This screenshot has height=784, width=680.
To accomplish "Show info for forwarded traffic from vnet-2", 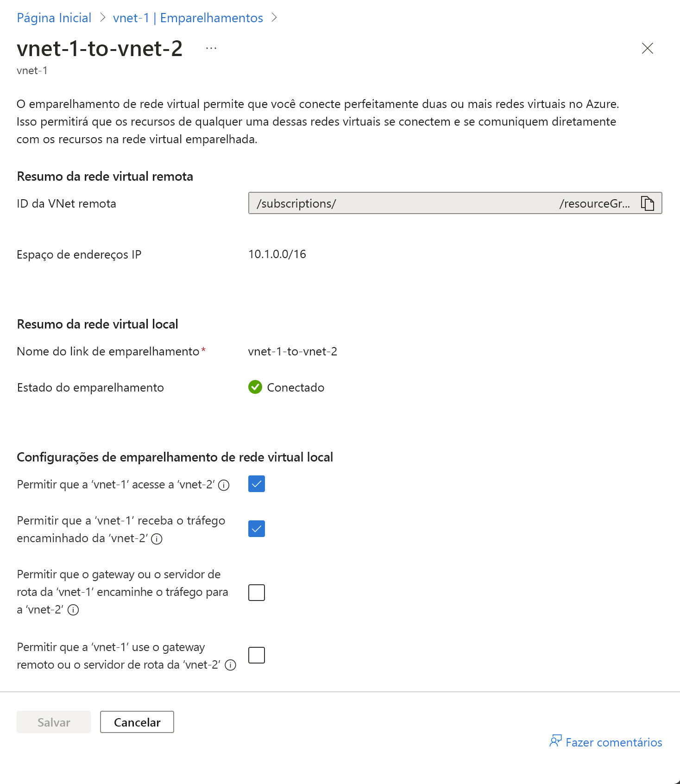I will pos(157,539).
